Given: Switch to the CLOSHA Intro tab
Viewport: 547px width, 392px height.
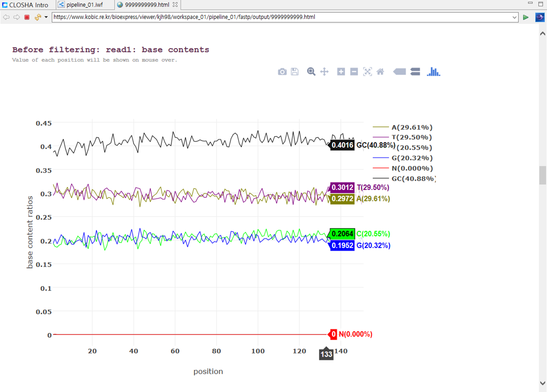Looking at the screenshot, I should (x=25, y=5).
